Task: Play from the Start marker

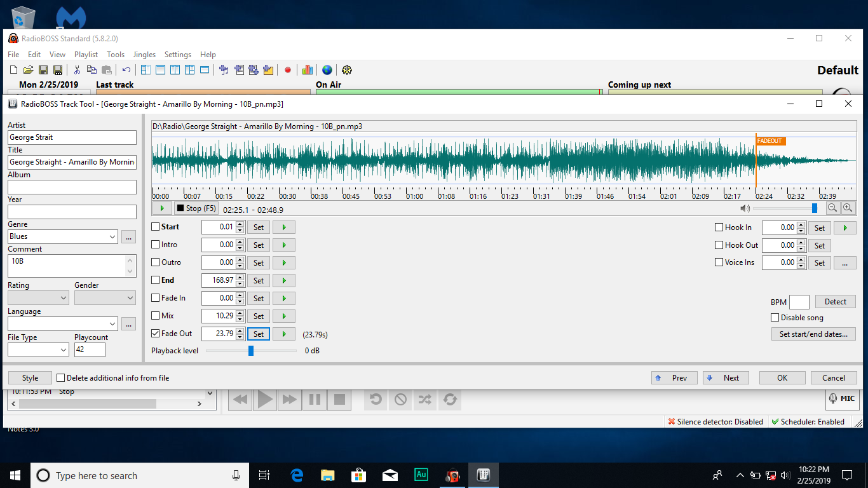Action: pos(284,227)
